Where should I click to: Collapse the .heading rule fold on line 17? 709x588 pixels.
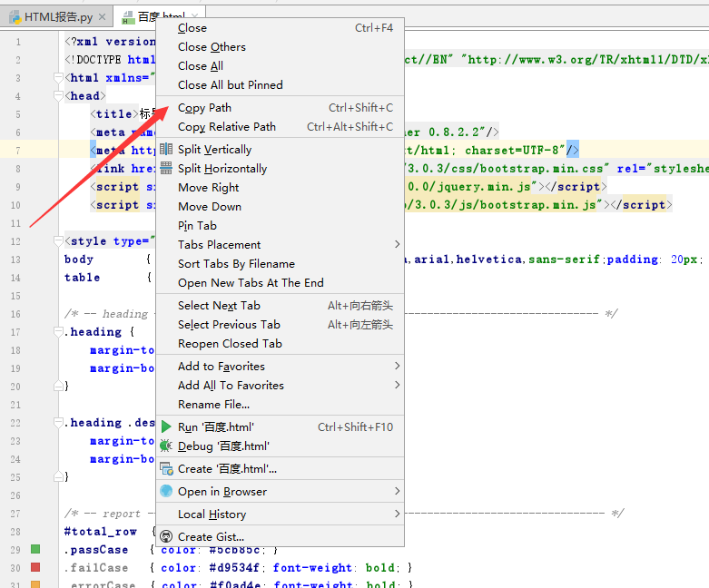pos(58,332)
